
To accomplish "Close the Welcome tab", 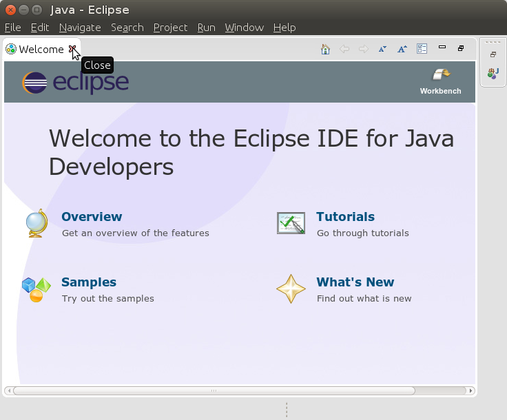I will click(x=72, y=49).
